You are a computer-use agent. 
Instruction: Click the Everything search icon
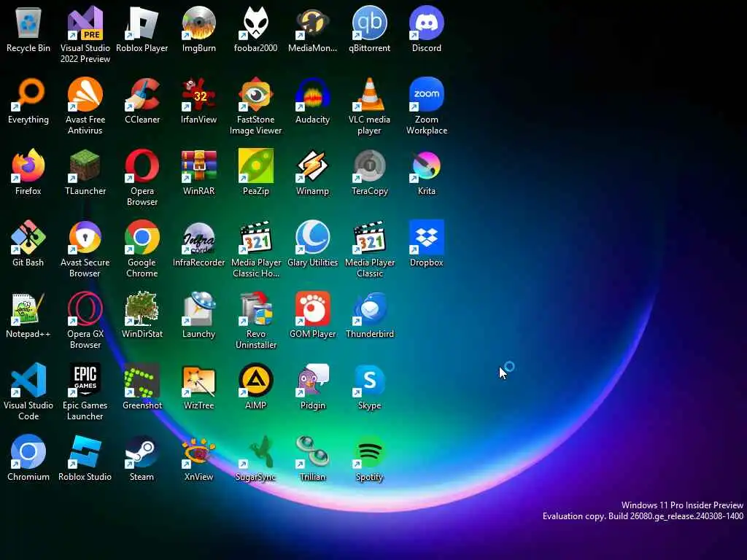pos(28,94)
